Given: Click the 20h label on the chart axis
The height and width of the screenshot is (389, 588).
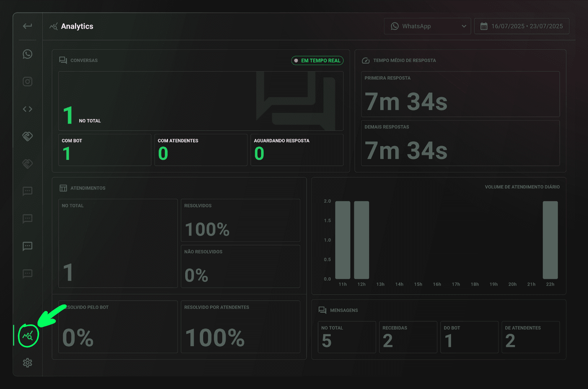Looking at the screenshot, I should pos(513,284).
